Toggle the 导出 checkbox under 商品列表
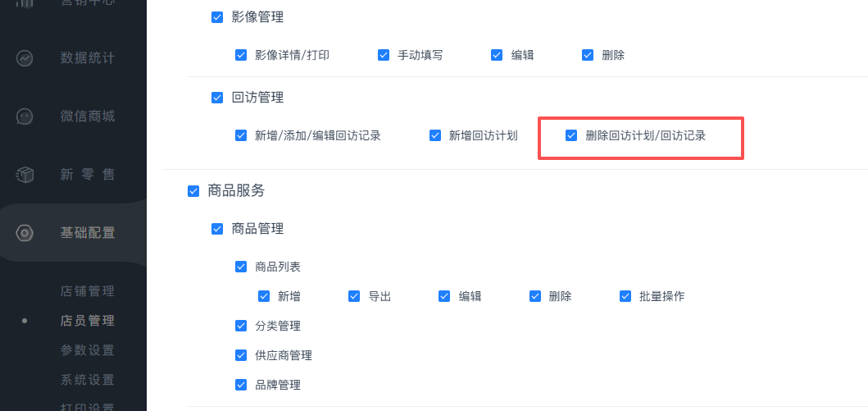 tap(354, 296)
